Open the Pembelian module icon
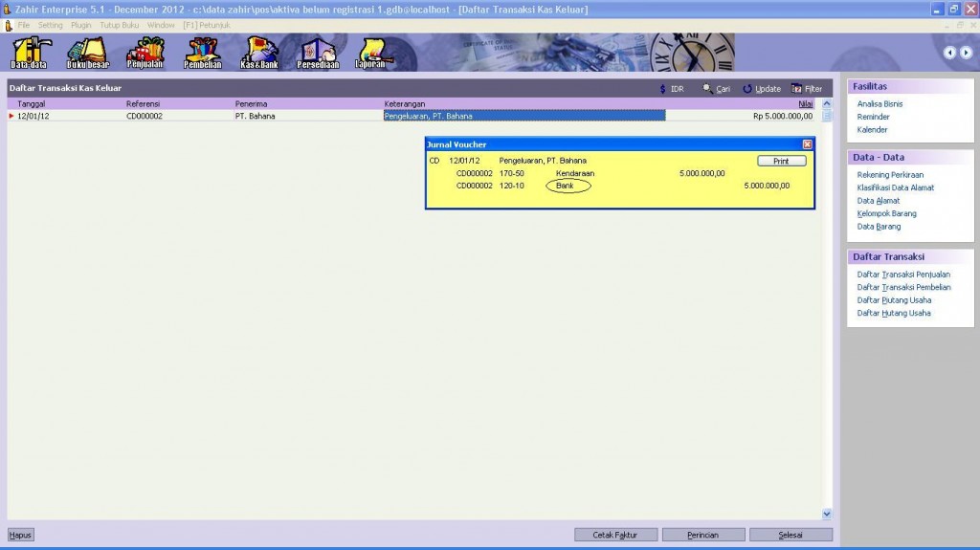 [202, 53]
